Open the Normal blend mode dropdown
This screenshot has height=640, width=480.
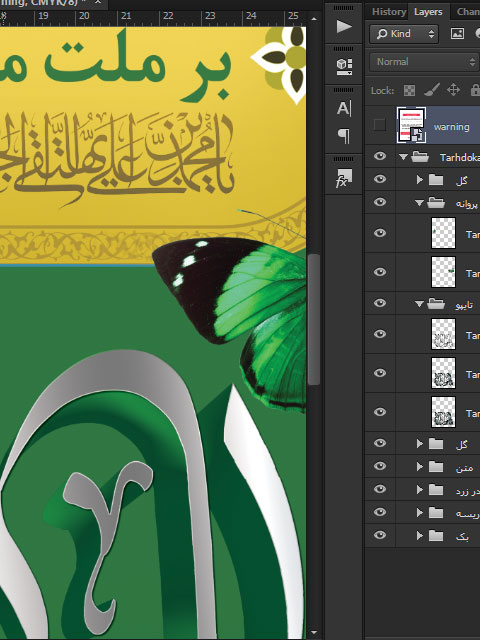[424, 62]
